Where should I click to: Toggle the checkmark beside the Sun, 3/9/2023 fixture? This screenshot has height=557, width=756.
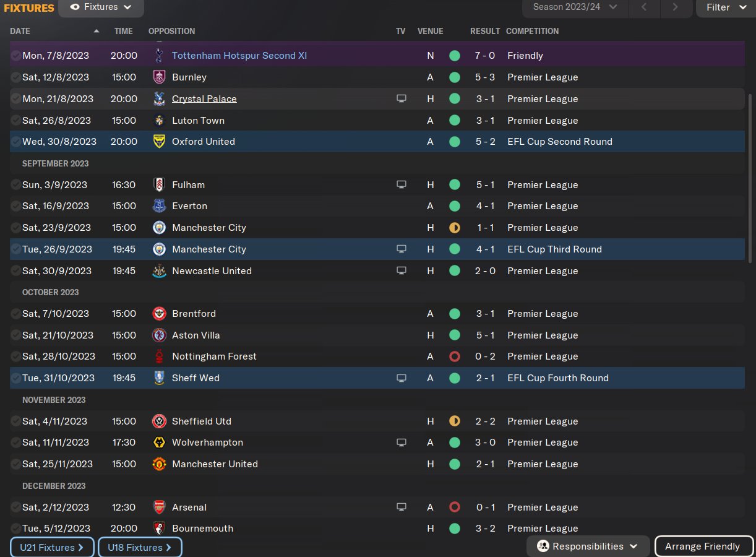click(15, 185)
